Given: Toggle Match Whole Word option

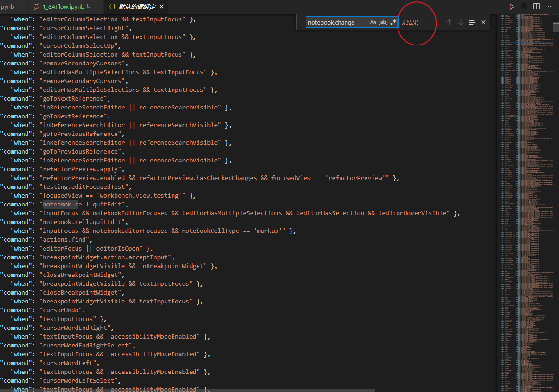Looking at the screenshot, I should click(382, 22).
